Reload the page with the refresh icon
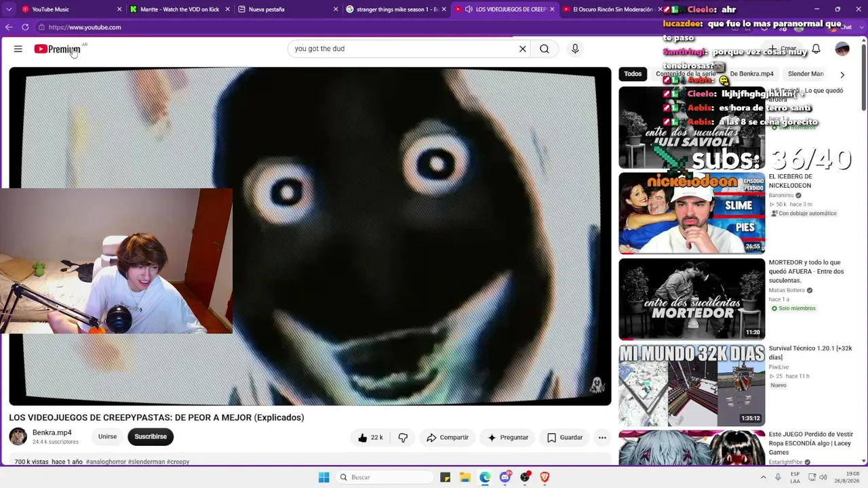This screenshot has height=488, width=868. [x=25, y=27]
